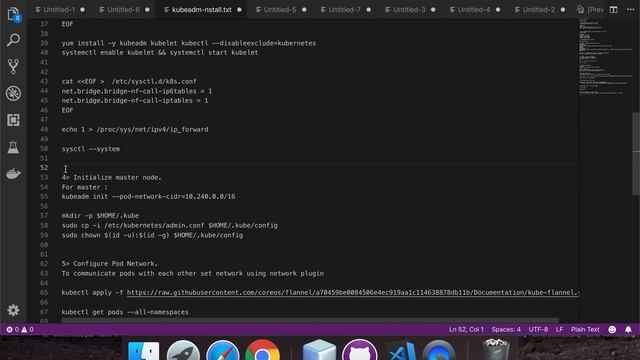Click 'For master :' line
This screenshot has width=640, height=360.
[x=84, y=187]
